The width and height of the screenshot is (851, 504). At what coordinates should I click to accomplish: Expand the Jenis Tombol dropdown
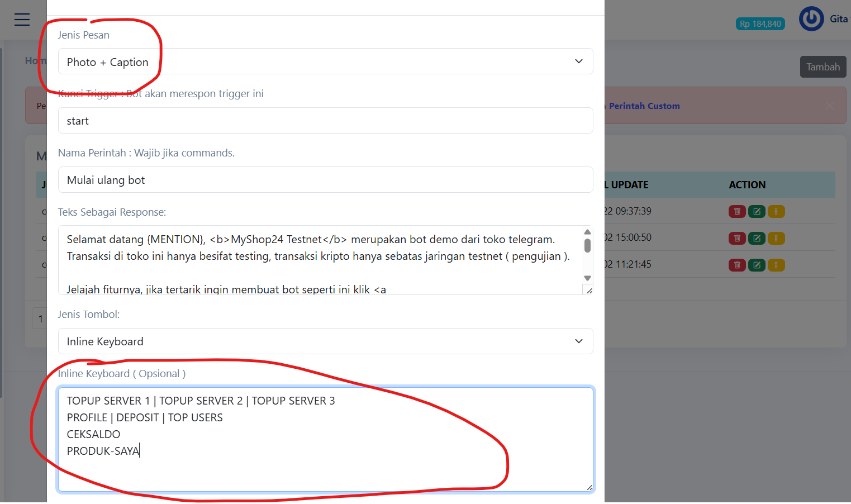pos(325,341)
